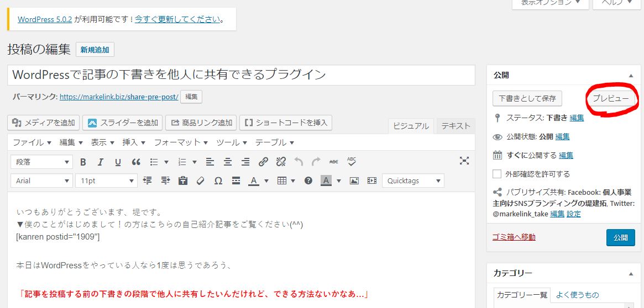Click the 商品リンク追加 button
The image size is (644, 308).
pyautogui.click(x=201, y=123)
